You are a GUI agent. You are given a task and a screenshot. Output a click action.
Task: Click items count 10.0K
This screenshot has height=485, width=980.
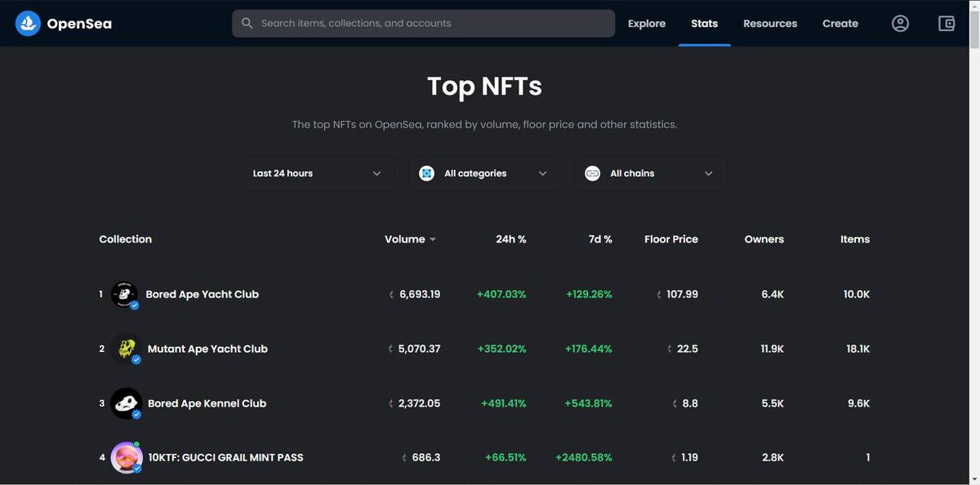click(x=857, y=294)
